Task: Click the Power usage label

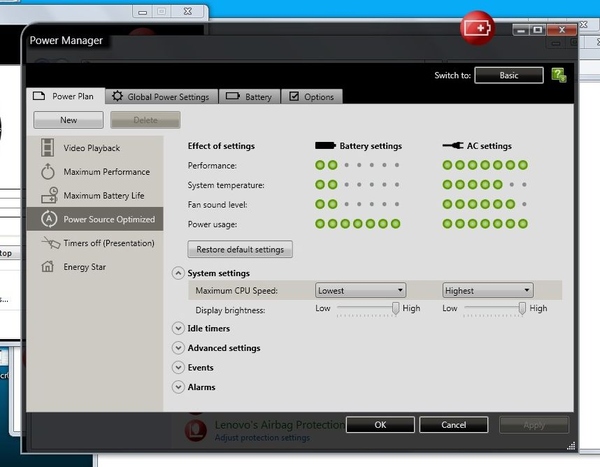Action: click(x=212, y=224)
